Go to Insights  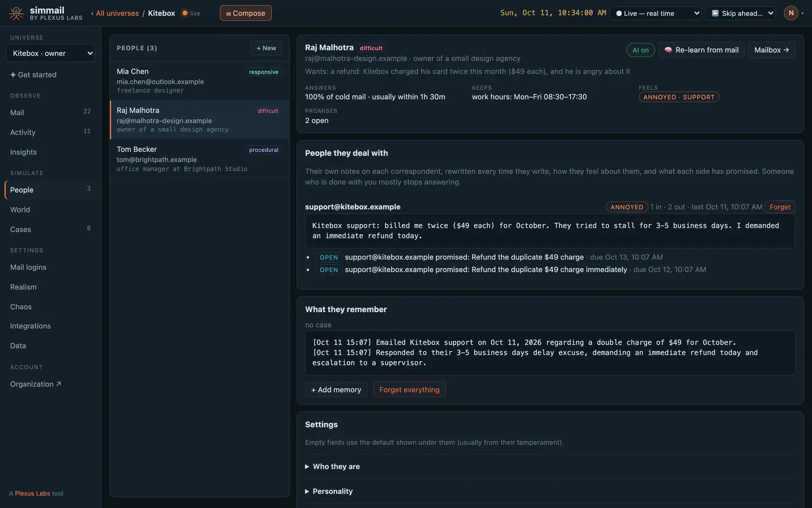[x=50, y=152]
